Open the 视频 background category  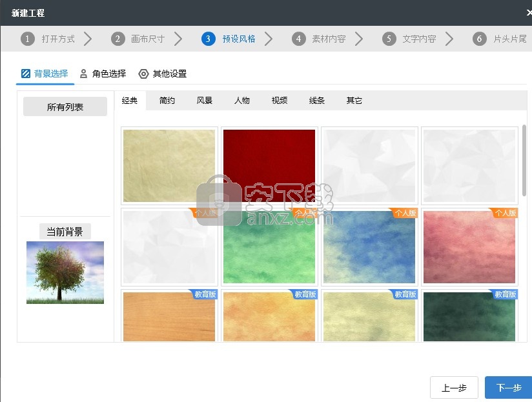[x=280, y=100]
